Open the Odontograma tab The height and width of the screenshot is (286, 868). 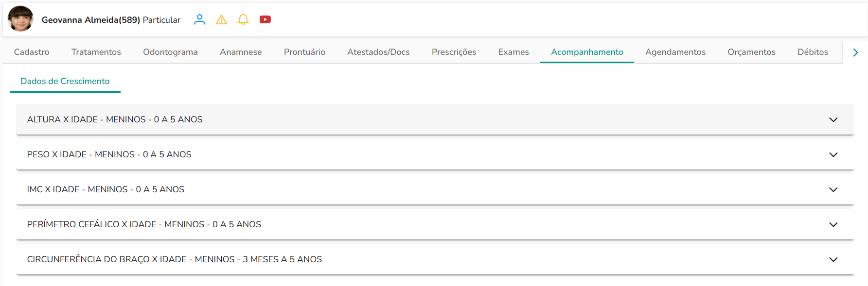(x=170, y=52)
